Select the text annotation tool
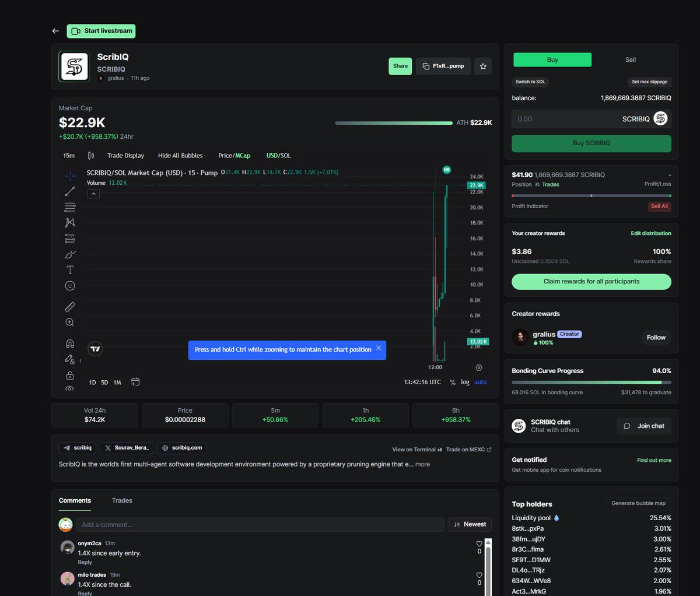 tap(70, 270)
